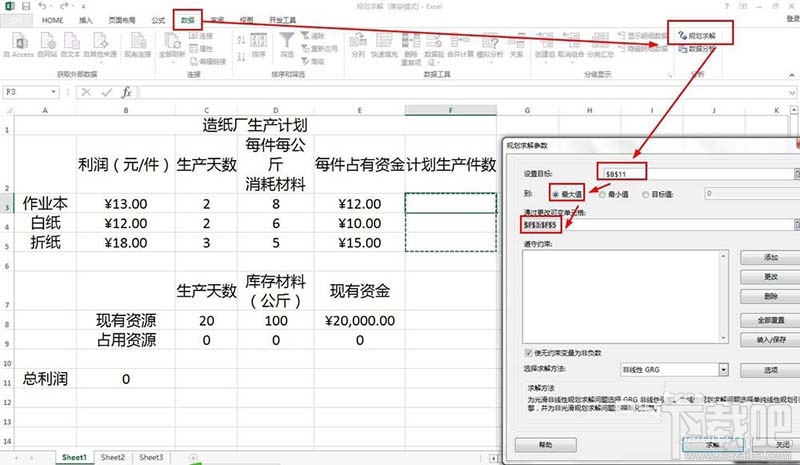Select 最小值 (Min) radio button
800x465 pixels.
602,194
